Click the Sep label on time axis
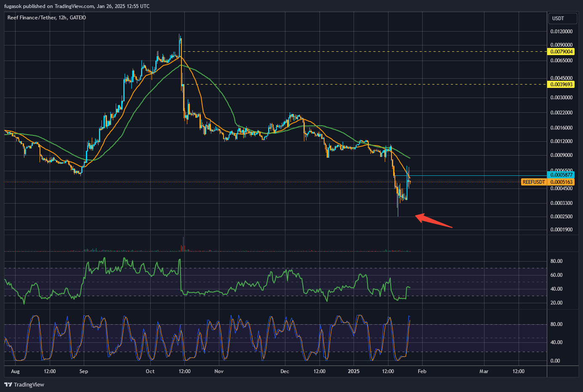Image resolution: width=583 pixels, height=392 pixels. pyautogui.click(x=84, y=371)
